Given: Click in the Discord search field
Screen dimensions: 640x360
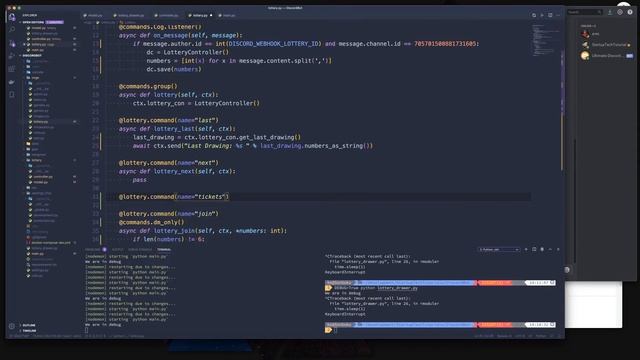Looking at the screenshot, I should 584,12.
